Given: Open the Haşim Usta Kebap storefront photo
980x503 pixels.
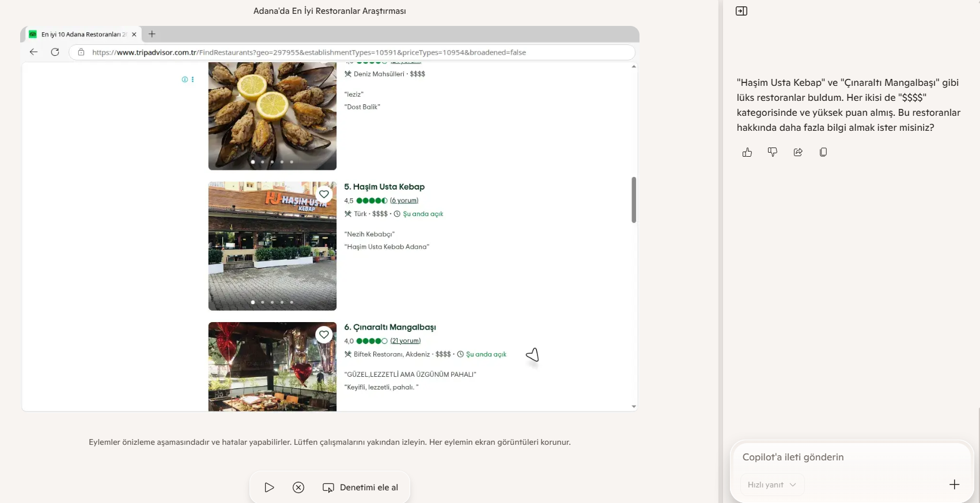Looking at the screenshot, I should [x=273, y=246].
